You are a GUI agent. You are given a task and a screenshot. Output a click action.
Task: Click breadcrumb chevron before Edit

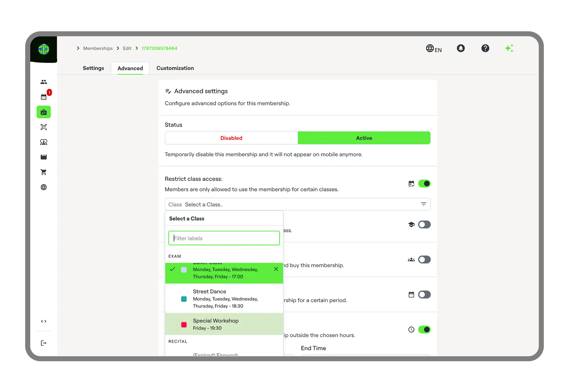[118, 48]
